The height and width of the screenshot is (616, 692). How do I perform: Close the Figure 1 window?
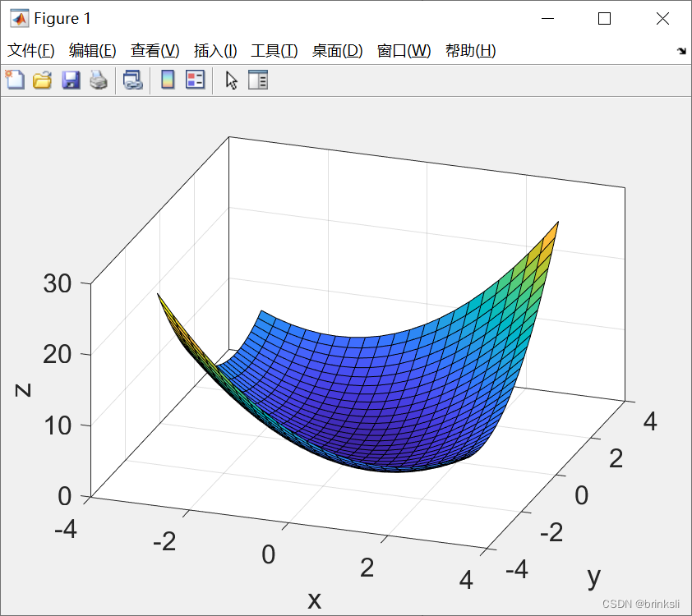pyautogui.click(x=663, y=19)
